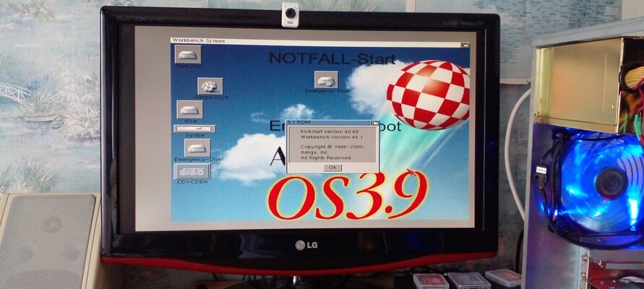Open the Ram Disk icon
This screenshot has height=289, width=644.
pos(186,55)
